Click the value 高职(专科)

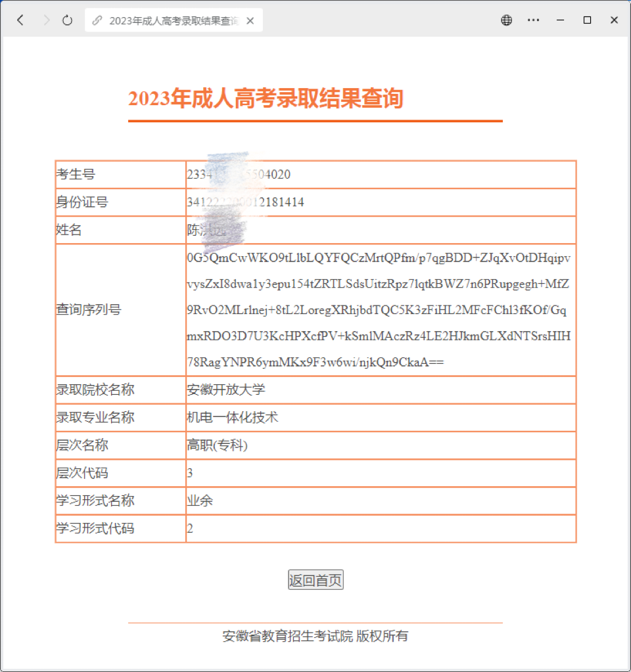[x=218, y=445]
